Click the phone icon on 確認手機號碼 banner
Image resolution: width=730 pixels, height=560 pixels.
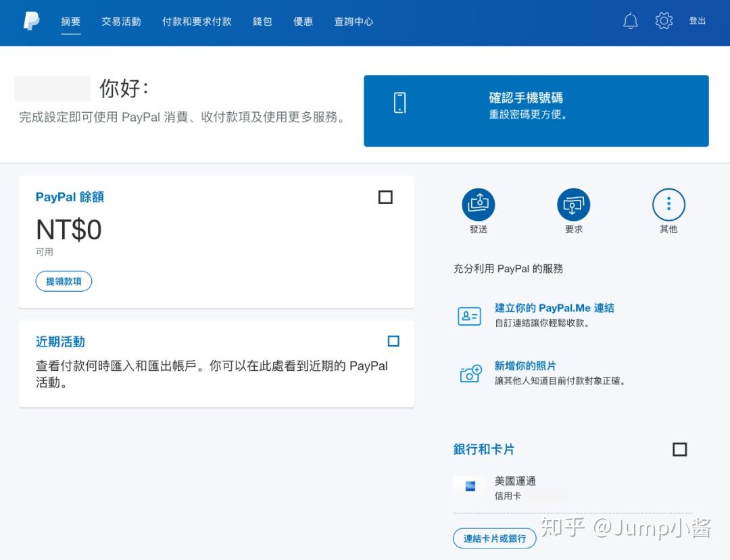400,103
